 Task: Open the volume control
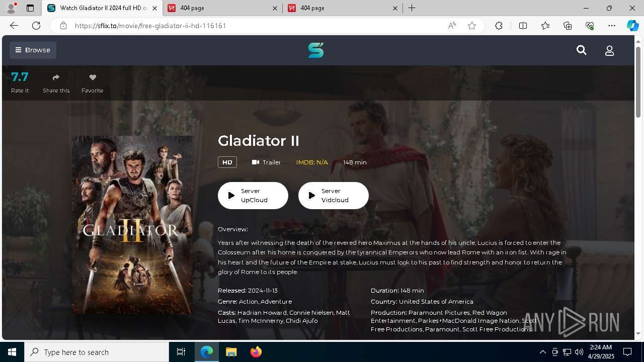click(579, 352)
